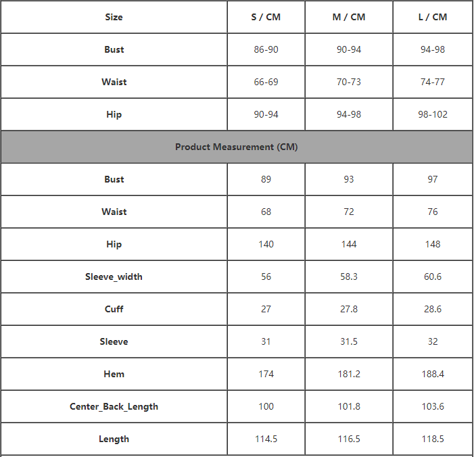Select the M / CM column header
Screen dimensions: 476x457
[x=348, y=17]
